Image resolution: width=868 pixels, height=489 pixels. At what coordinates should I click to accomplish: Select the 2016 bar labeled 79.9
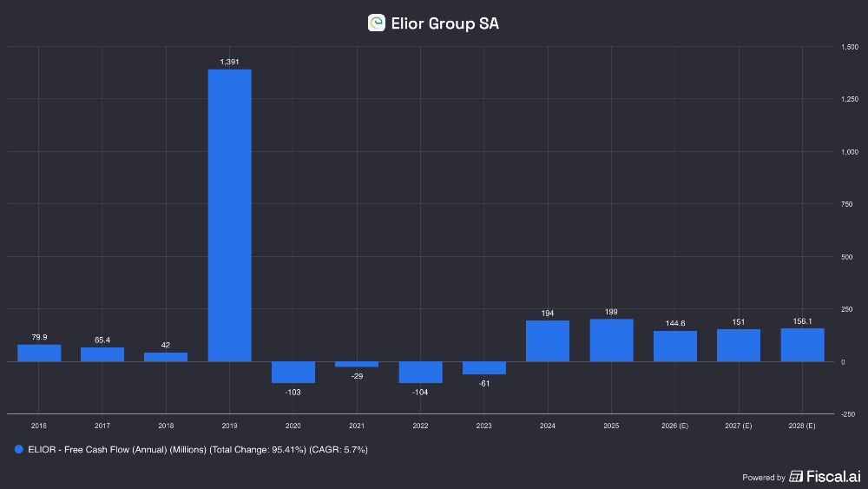click(x=39, y=353)
